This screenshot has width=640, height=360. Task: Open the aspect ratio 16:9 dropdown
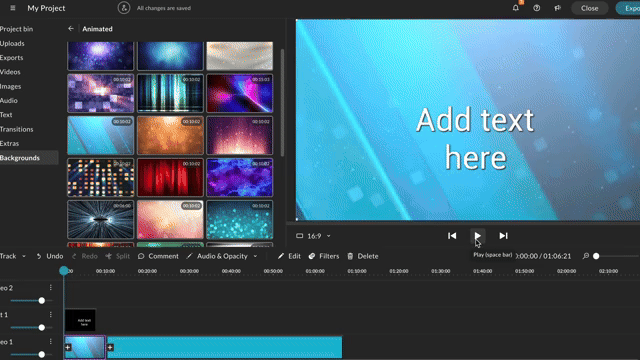pyautogui.click(x=313, y=236)
